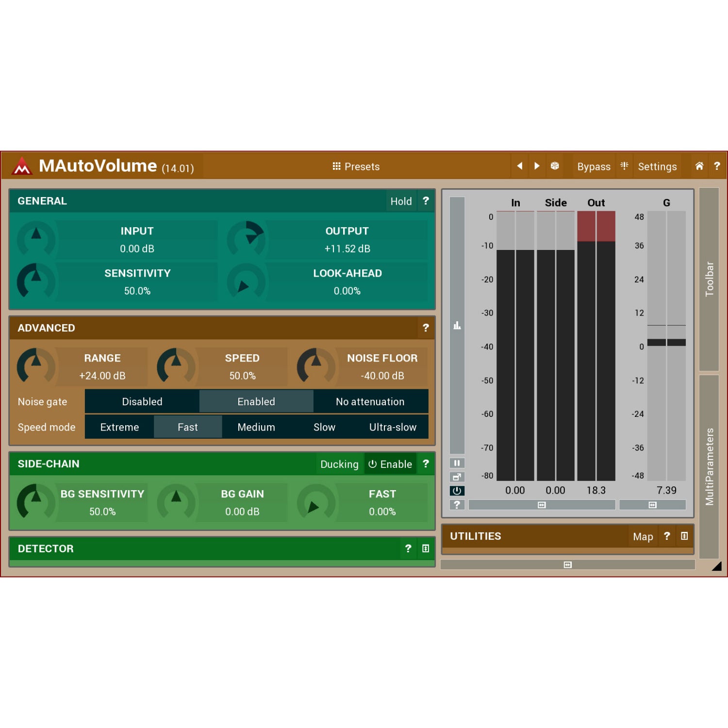The height and width of the screenshot is (728, 728).
Task: Click the random preset dice icon
Action: click(555, 166)
